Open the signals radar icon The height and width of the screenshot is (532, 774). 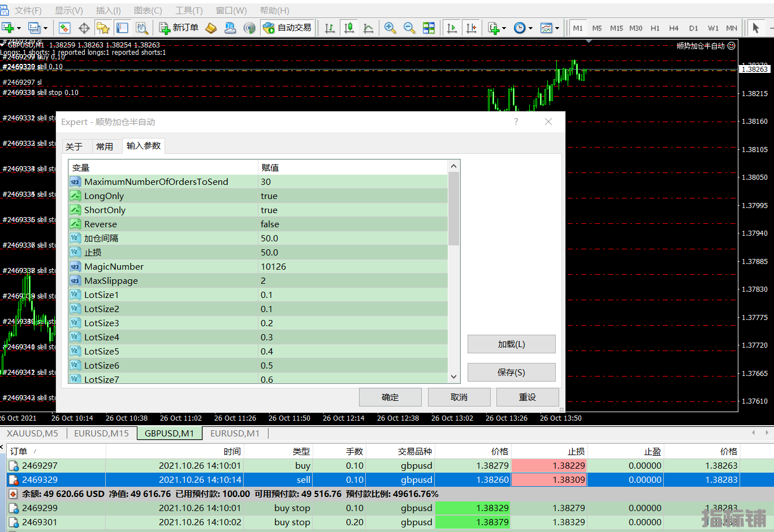click(249, 28)
